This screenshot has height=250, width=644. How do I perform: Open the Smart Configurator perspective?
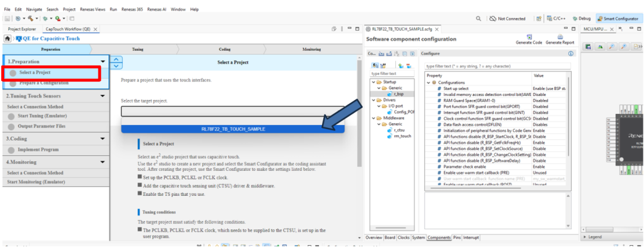coord(620,18)
